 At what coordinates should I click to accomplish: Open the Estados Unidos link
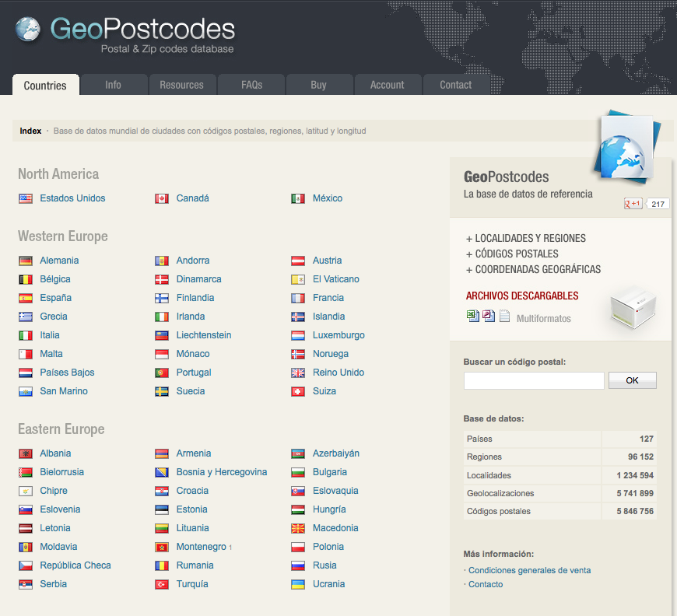[x=72, y=198]
